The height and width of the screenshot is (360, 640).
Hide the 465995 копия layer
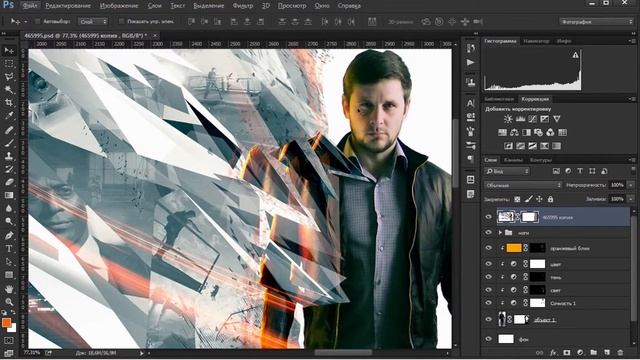coord(489,217)
